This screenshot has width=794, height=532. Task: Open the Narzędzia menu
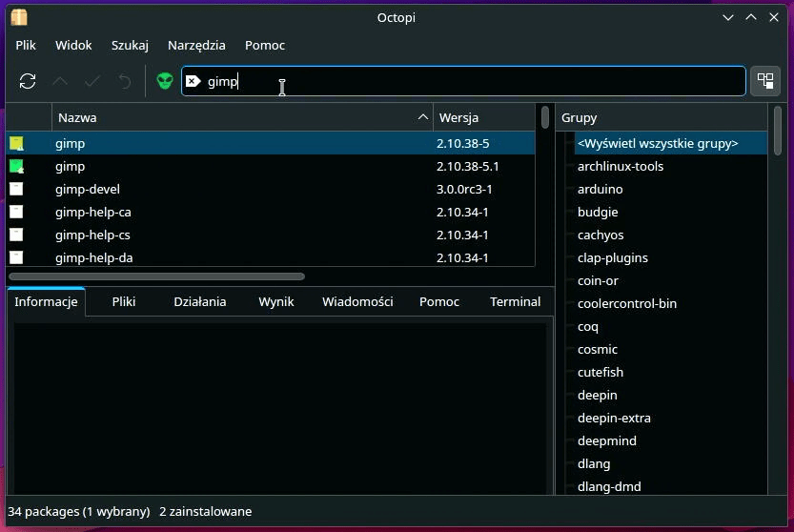tap(196, 45)
